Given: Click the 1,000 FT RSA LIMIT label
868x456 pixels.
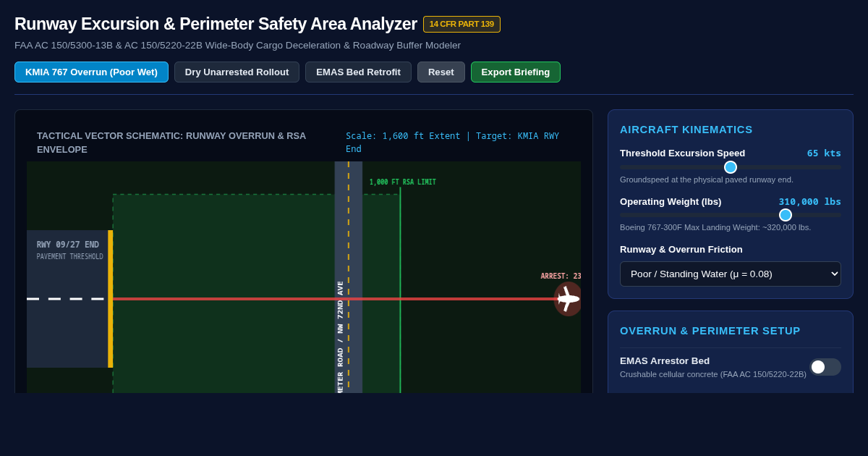Looking at the screenshot, I should (x=403, y=182).
